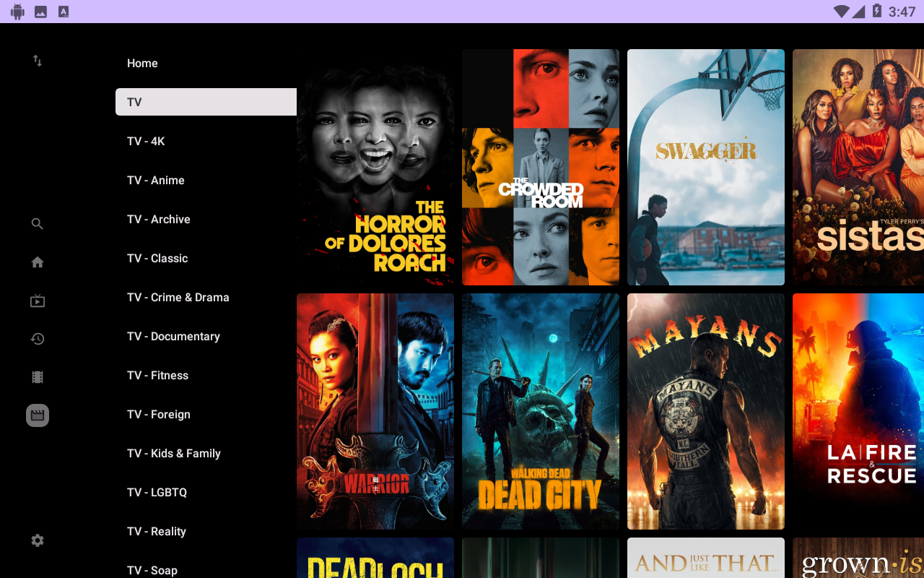This screenshot has height=578, width=924.
Task: Select the highlighted clapperboard icon
Action: [x=38, y=415]
